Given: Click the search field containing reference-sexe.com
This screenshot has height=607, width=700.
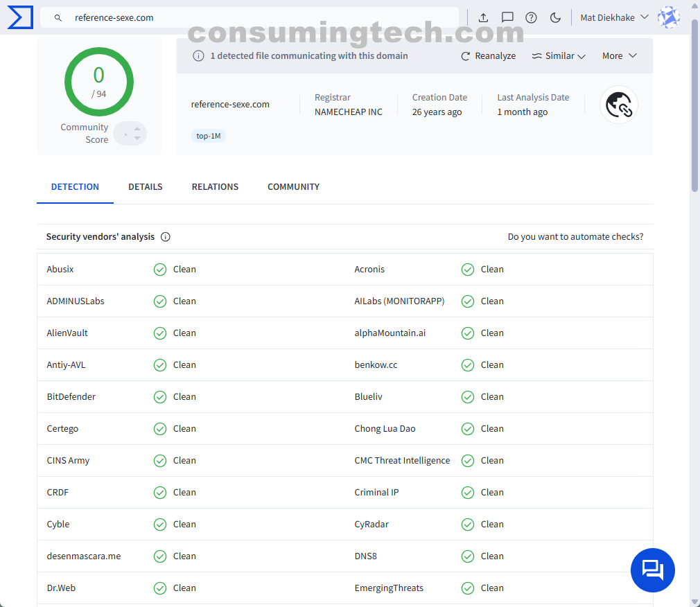Looking at the screenshot, I should pyautogui.click(x=250, y=17).
